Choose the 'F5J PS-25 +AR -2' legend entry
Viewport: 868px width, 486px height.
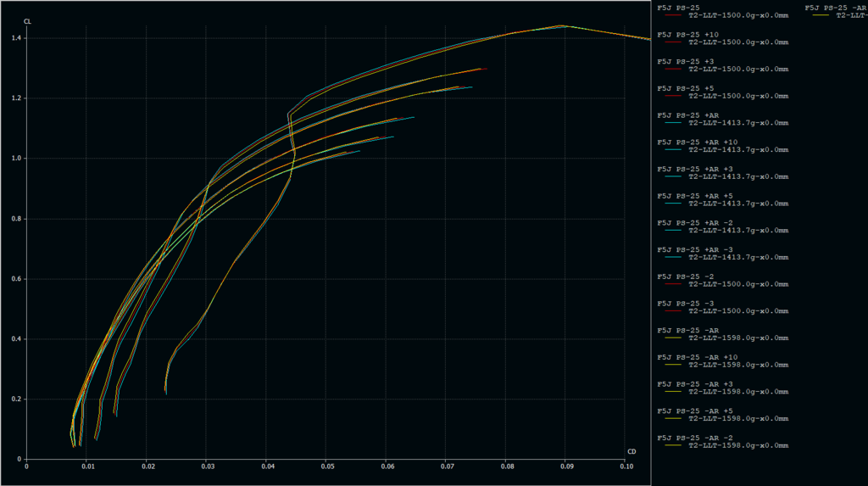pyautogui.click(x=694, y=223)
